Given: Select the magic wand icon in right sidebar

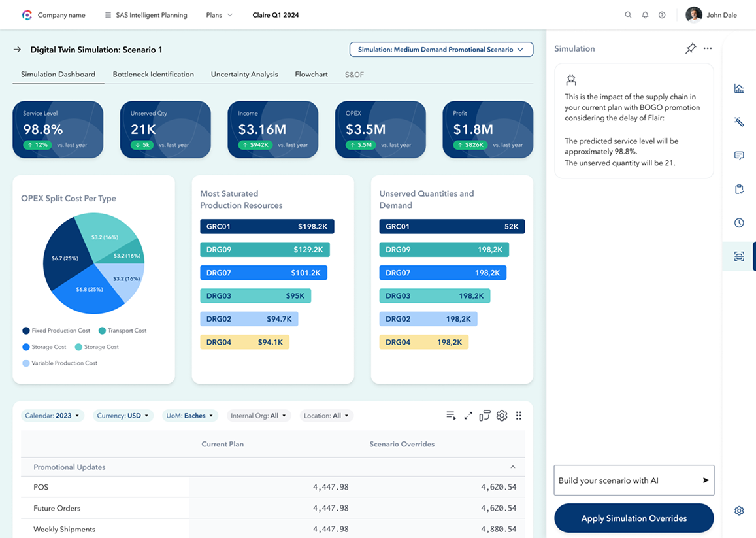Looking at the screenshot, I should pos(738,122).
